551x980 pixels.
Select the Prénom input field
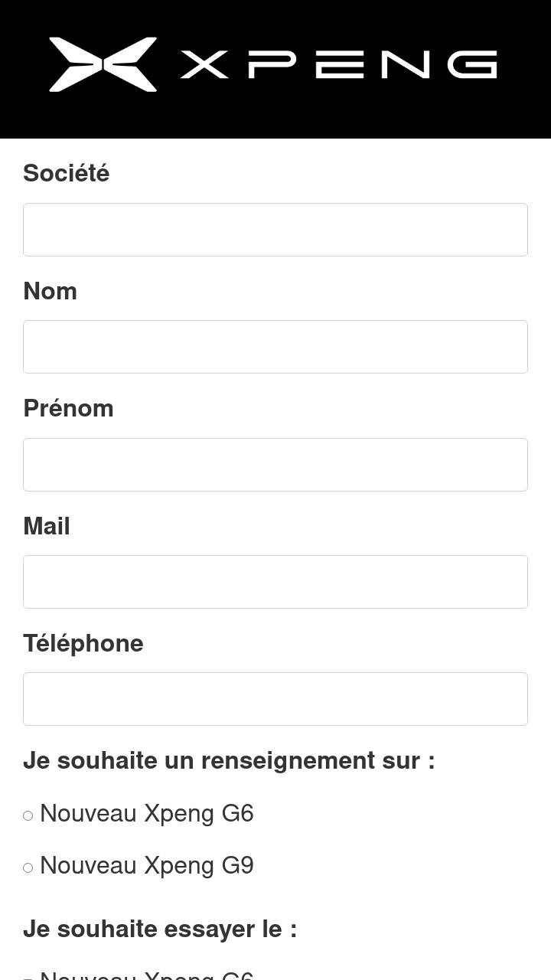click(x=275, y=465)
